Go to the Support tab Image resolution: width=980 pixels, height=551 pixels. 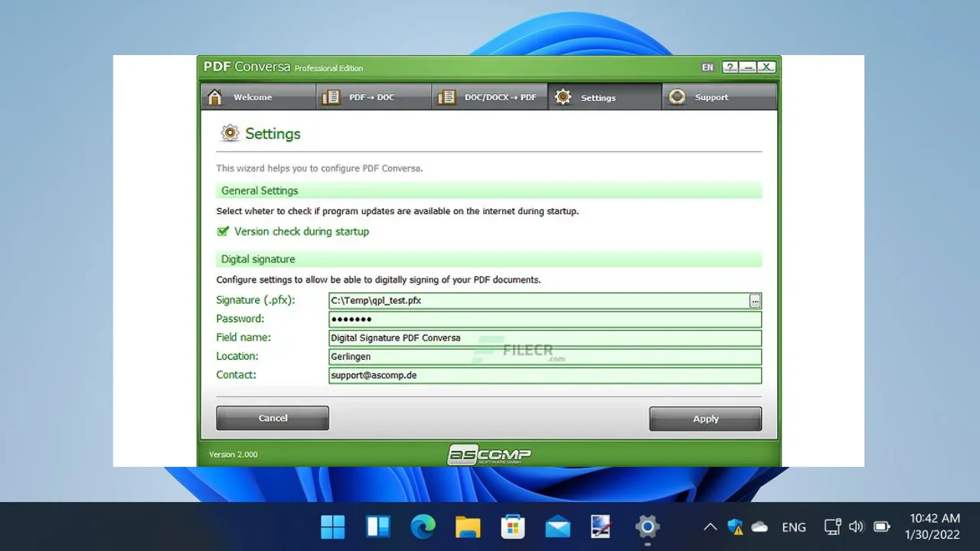[719, 97]
